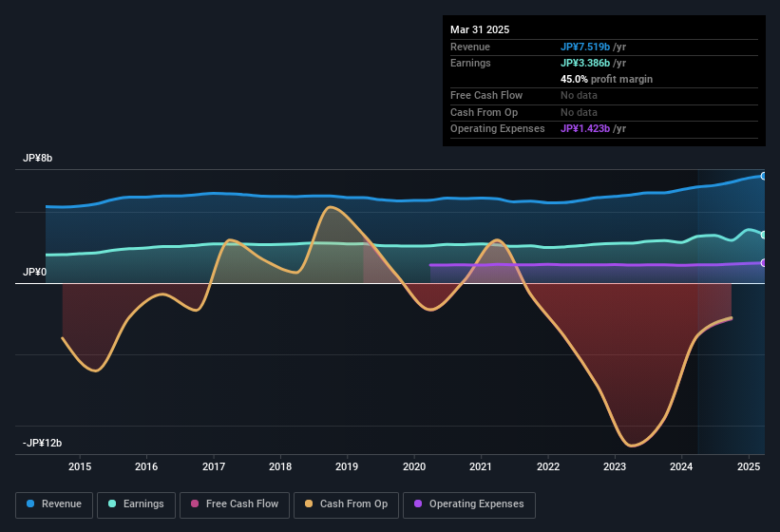The width and height of the screenshot is (780, 532).
Task: Click the 2018 x-axis label
Action: (280, 466)
